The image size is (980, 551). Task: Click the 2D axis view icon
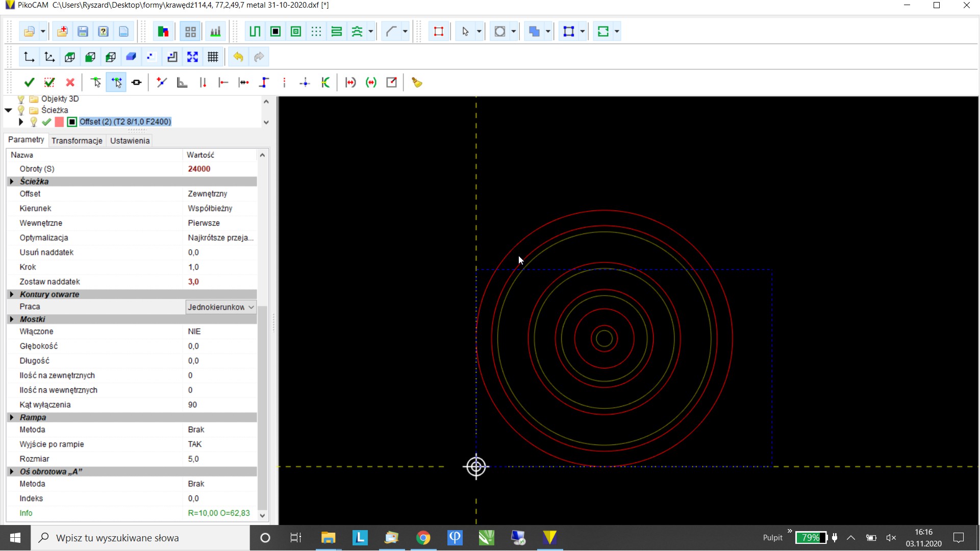pos(29,57)
